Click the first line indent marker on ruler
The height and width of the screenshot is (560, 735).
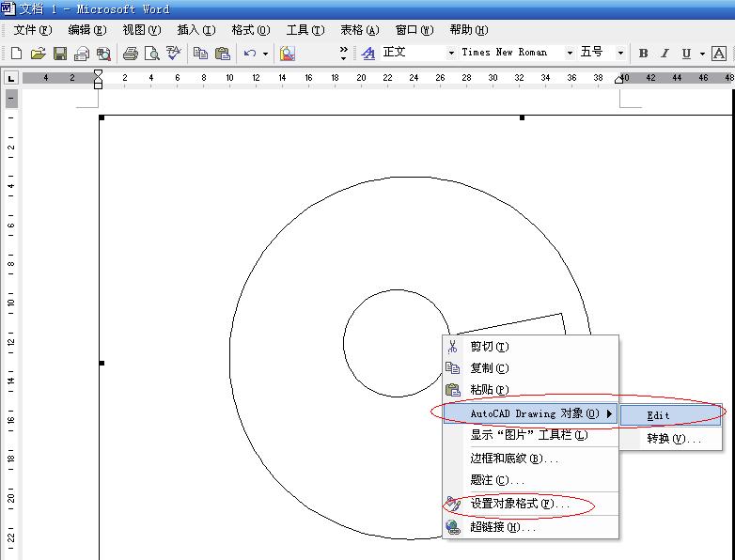(98, 73)
